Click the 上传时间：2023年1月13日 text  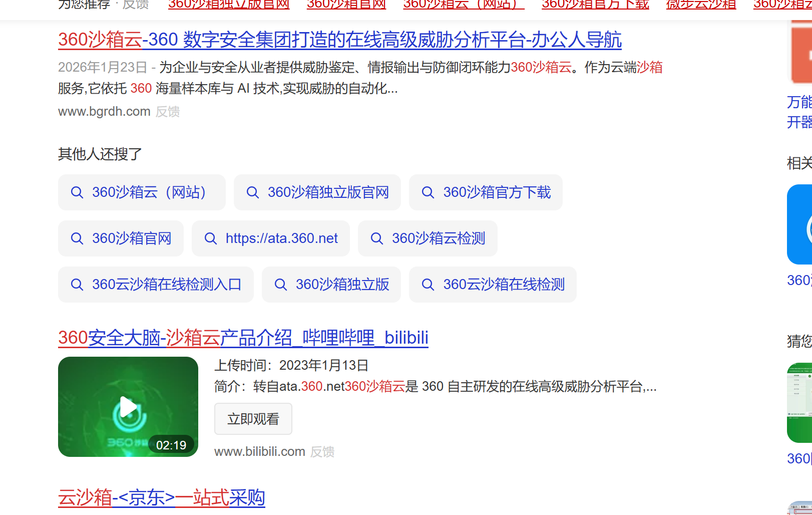tap(291, 365)
